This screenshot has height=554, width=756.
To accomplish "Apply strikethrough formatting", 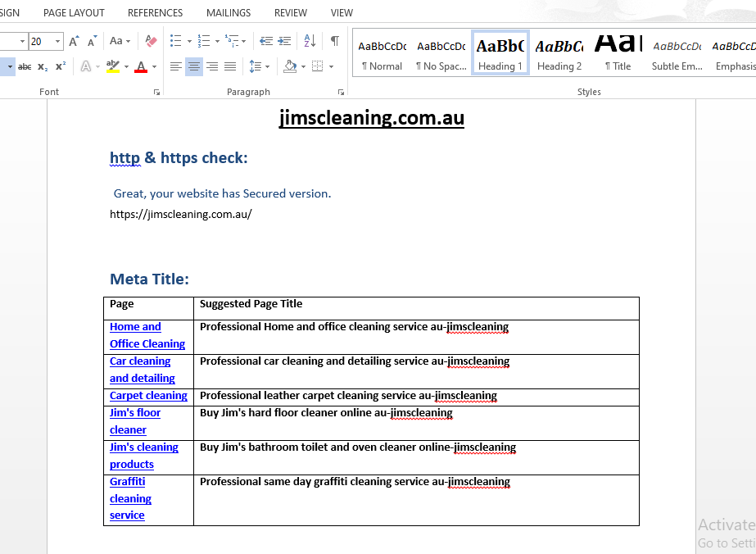I will tap(25, 66).
